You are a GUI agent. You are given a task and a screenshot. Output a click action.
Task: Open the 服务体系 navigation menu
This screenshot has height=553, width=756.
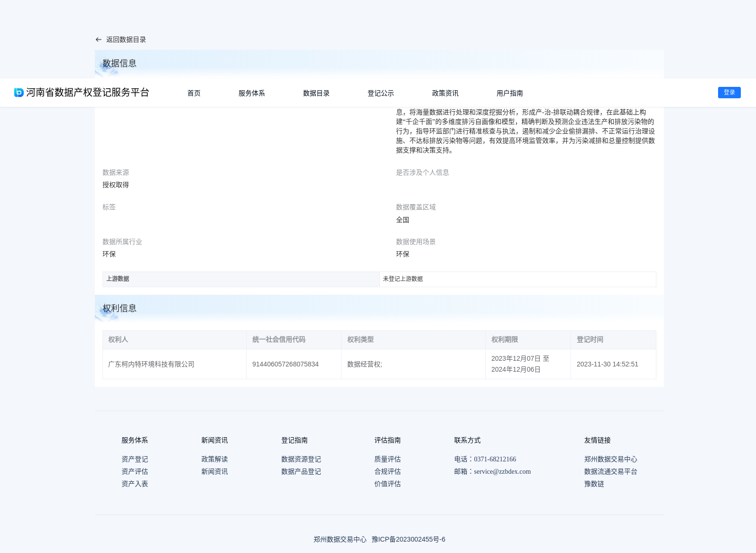coord(252,93)
